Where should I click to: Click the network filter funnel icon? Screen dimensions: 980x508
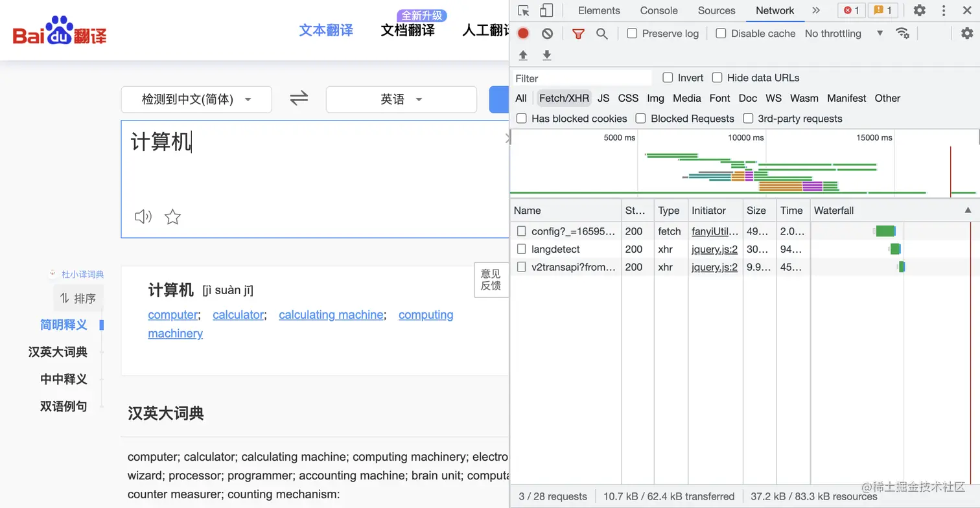click(577, 33)
